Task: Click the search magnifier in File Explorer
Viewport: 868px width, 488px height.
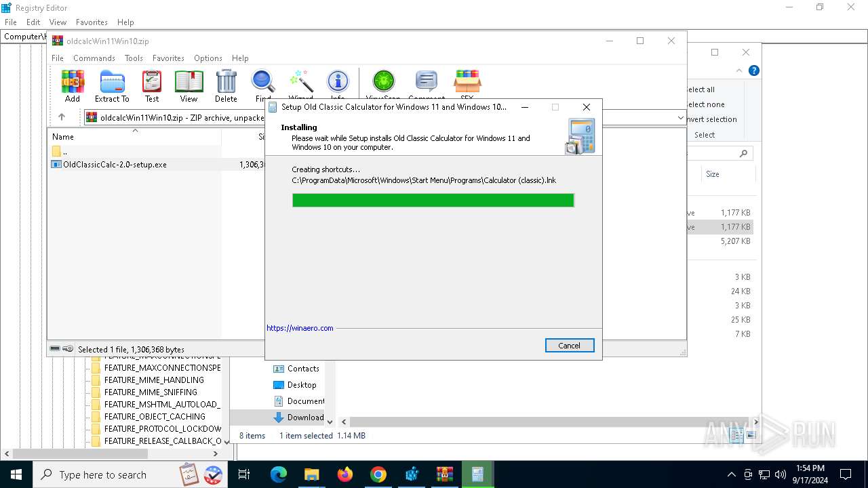Action: (x=744, y=154)
